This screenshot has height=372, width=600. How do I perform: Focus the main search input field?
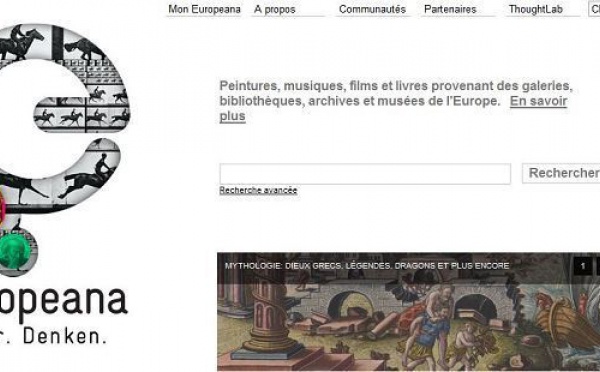[x=365, y=174]
